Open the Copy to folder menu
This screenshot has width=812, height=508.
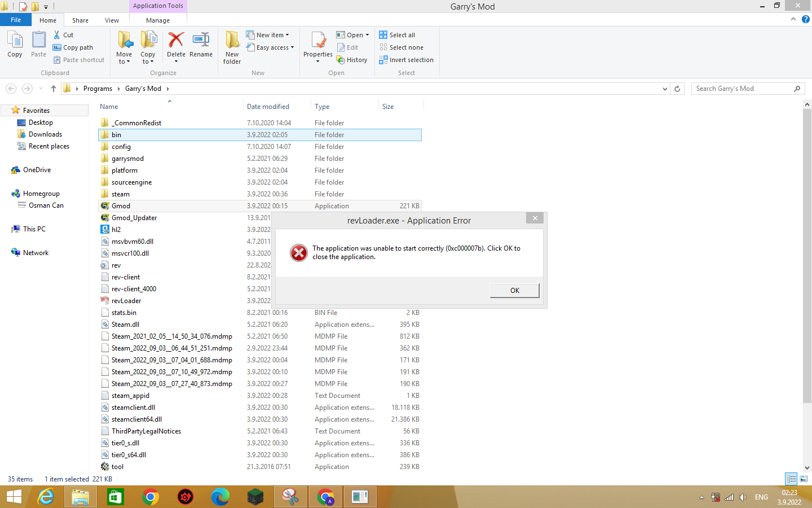coord(148,47)
